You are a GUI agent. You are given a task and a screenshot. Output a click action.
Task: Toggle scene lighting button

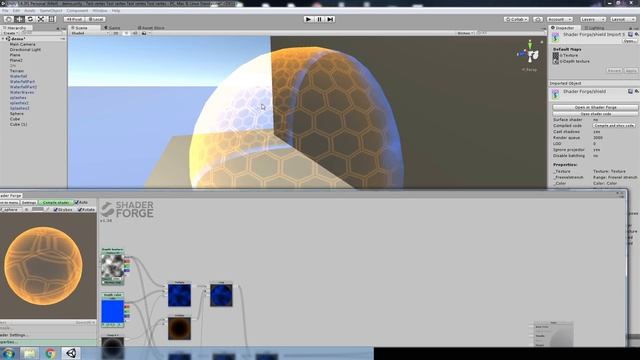coord(127,33)
